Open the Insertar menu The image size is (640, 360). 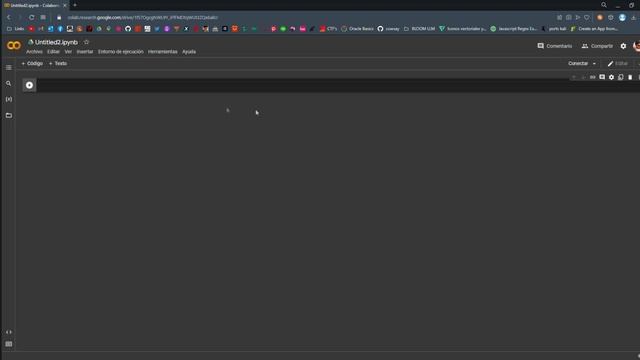click(85, 52)
